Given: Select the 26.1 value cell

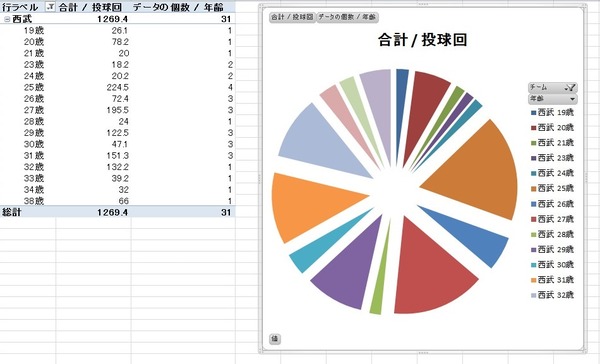Looking at the screenshot, I should pyautogui.click(x=120, y=31).
